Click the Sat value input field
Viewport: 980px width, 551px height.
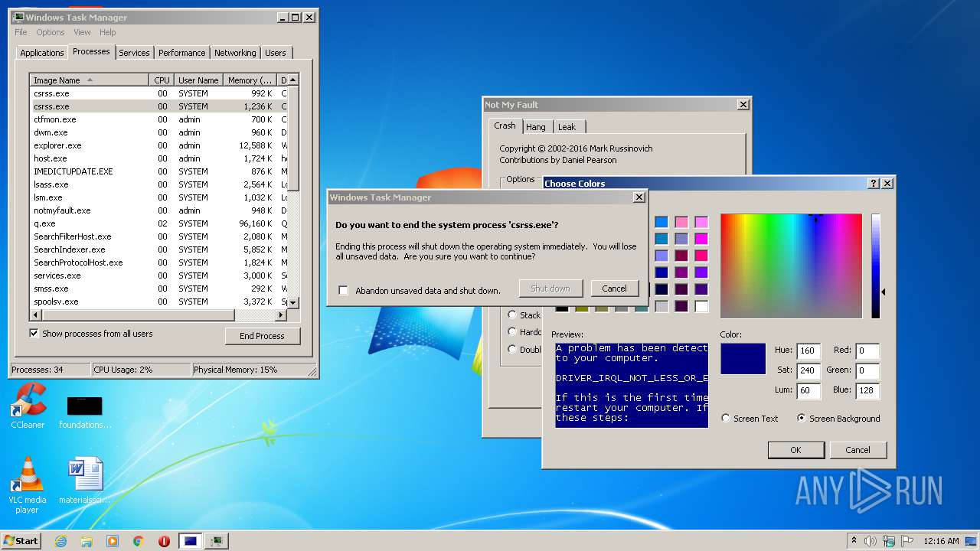808,370
